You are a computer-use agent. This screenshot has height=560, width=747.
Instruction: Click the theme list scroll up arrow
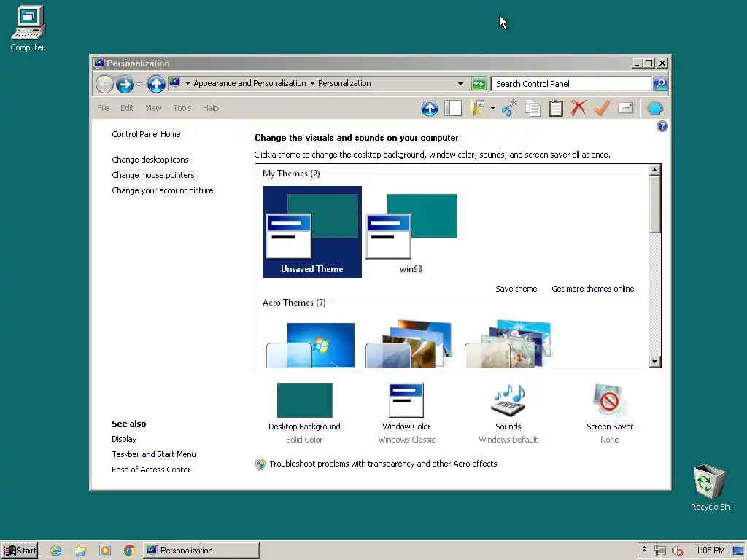click(x=655, y=170)
